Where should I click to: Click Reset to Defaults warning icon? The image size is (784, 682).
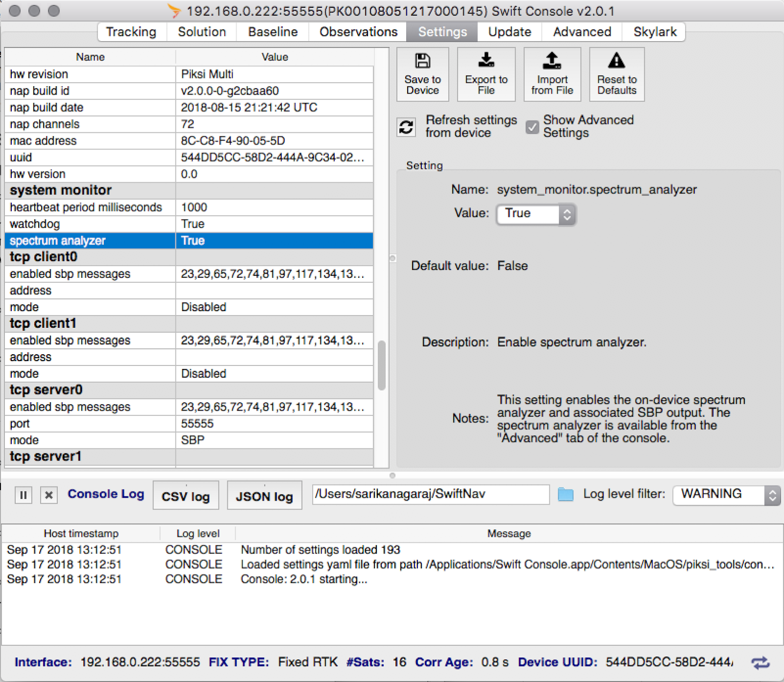pyautogui.click(x=616, y=74)
